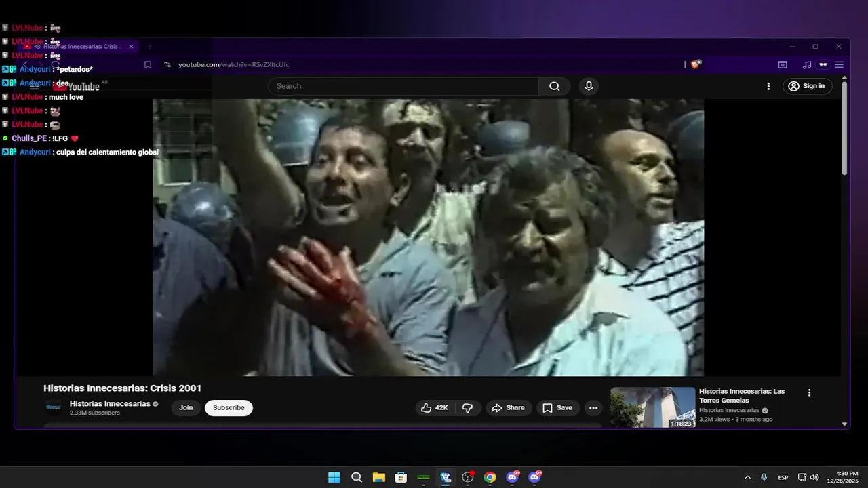Open the Windows Start menu
Viewport: 868px width, 488px height.
tap(334, 477)
